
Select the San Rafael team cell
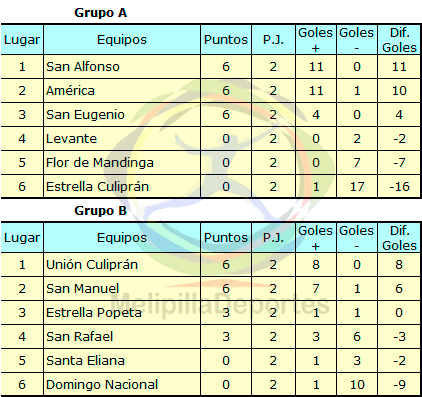tap(122, 337)
